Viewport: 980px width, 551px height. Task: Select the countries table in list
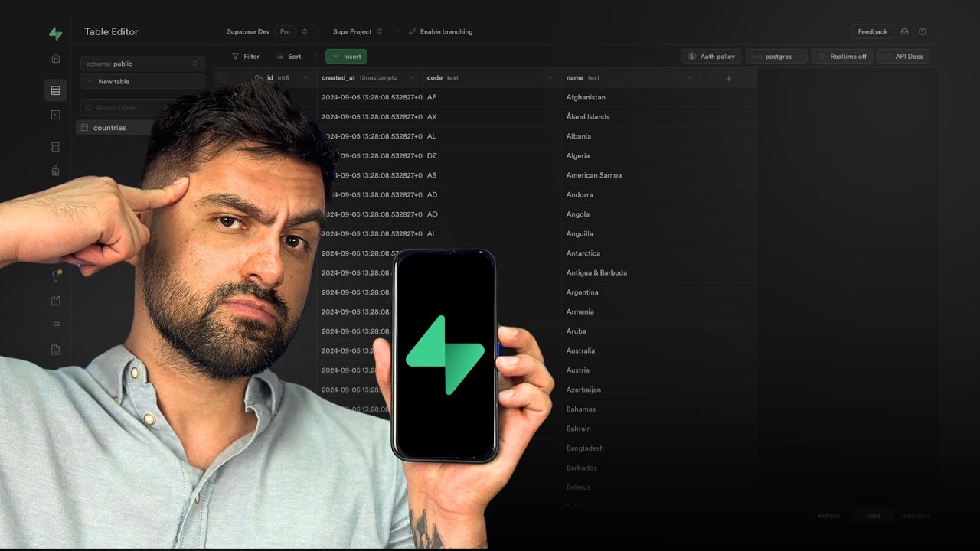click(115, 128)
